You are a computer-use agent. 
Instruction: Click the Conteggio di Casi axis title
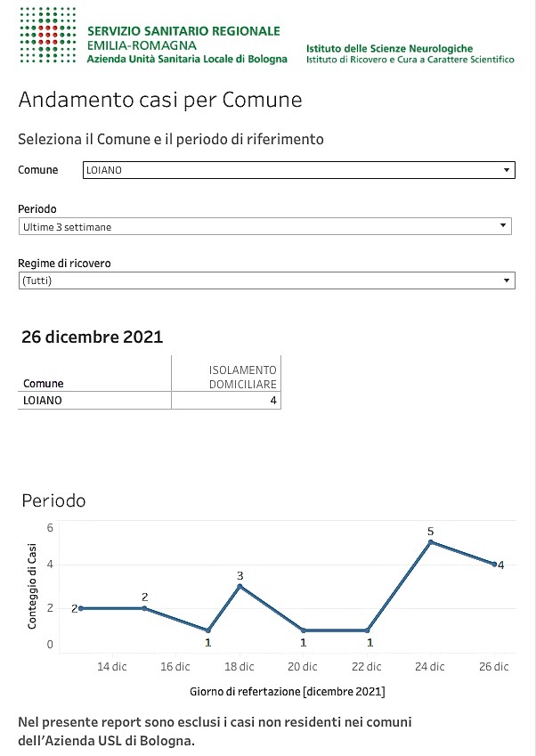[32, 586]
